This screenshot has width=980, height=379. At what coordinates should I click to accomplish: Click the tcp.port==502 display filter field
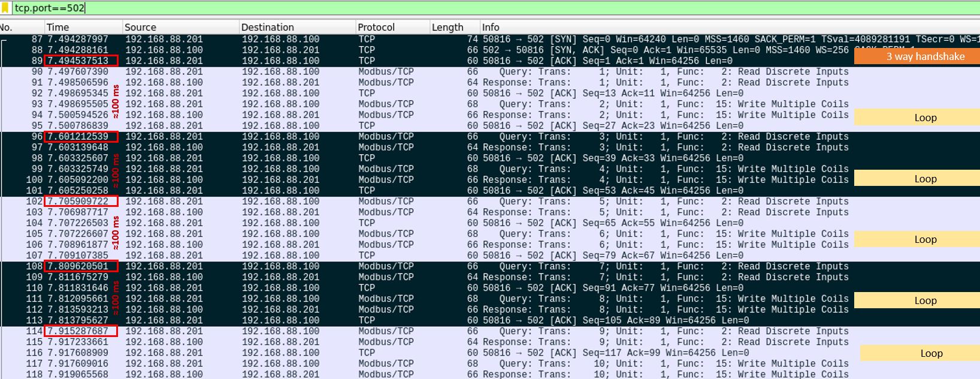[495, 8]
